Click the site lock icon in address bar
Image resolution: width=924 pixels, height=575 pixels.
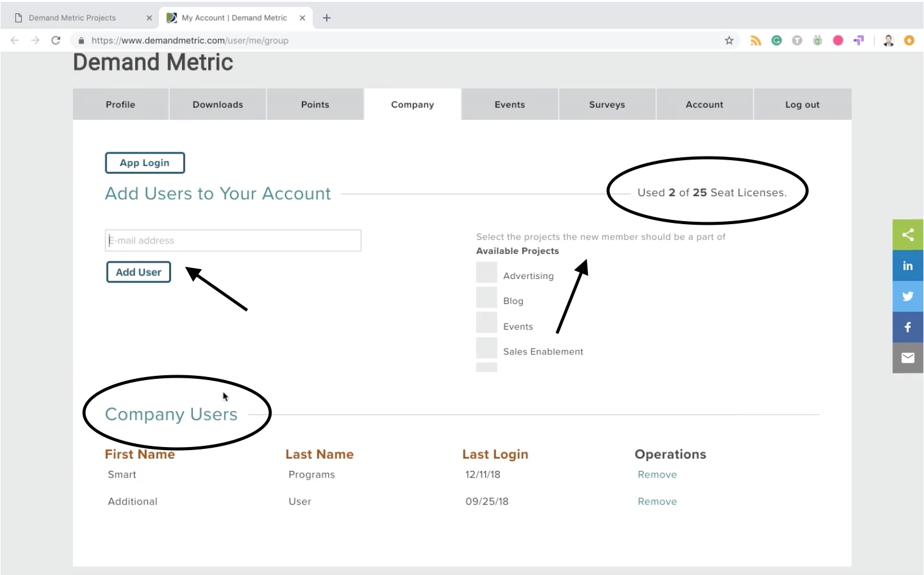(81, 40)
